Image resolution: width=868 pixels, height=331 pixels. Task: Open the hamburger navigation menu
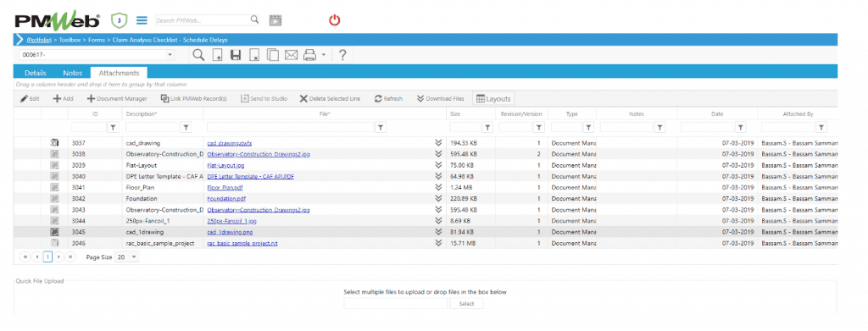142,20
